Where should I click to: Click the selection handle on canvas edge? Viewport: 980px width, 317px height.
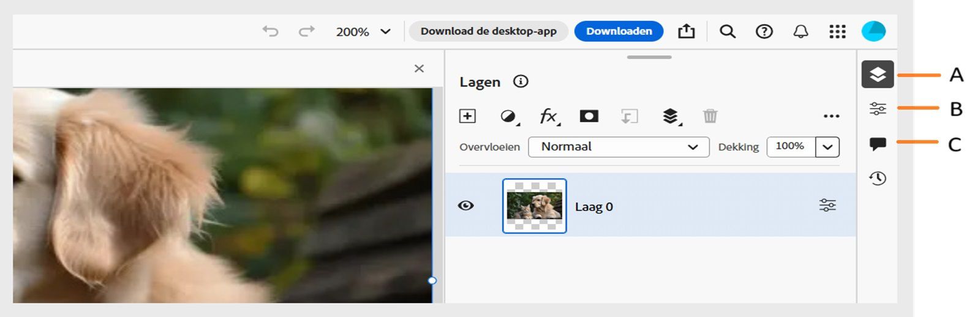(x=432, y=280)
